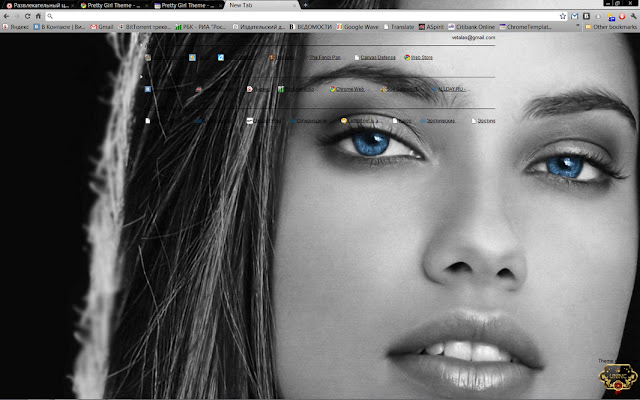Switch to first Pretty Girl Theme tab
Viewport: 640px width, 400px height.
(x=113, y=6)
